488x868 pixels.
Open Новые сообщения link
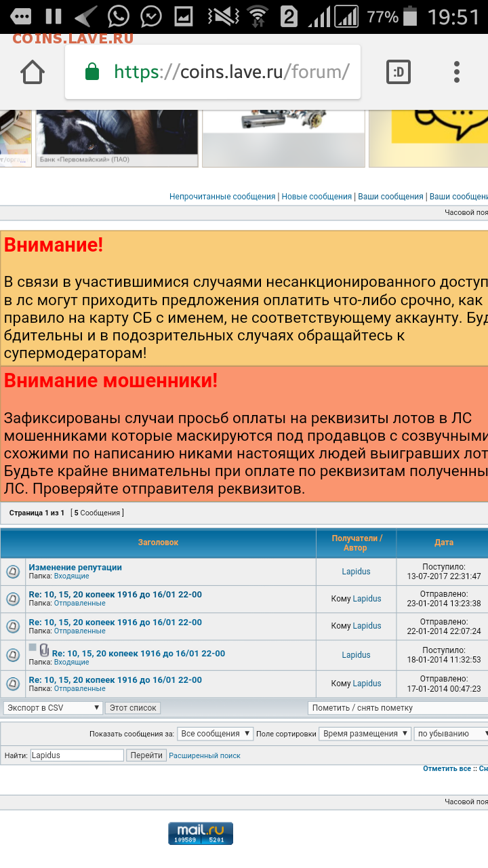(x=317, y=197)
